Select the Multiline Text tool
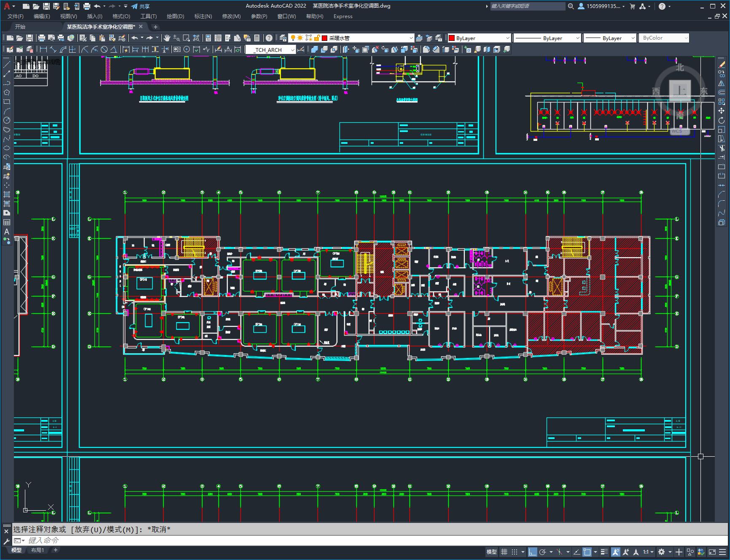Image resolution: width=730 pixels, height=560 pixels. pos(7,232)
